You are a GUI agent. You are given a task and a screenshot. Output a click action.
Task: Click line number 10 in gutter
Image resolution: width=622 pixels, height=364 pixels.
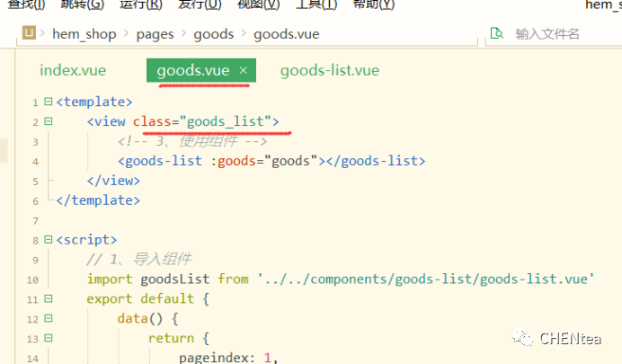click(32, 280)
